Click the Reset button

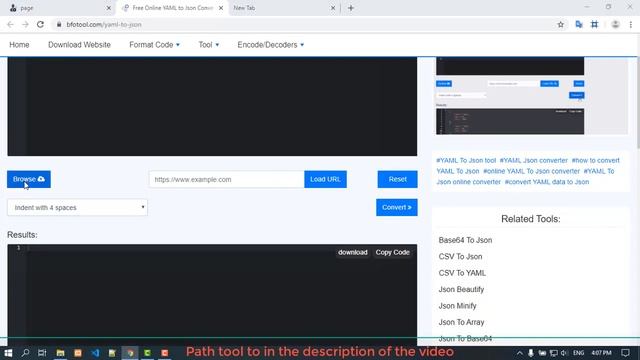click(398, 179)
